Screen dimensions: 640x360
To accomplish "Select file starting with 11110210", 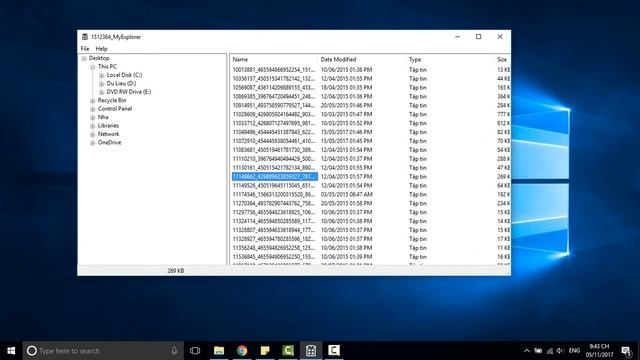I will (274, 159).
